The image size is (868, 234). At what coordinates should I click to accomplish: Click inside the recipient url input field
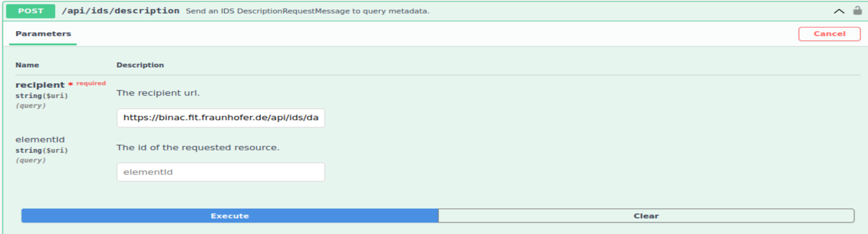[x=221, y=118]
